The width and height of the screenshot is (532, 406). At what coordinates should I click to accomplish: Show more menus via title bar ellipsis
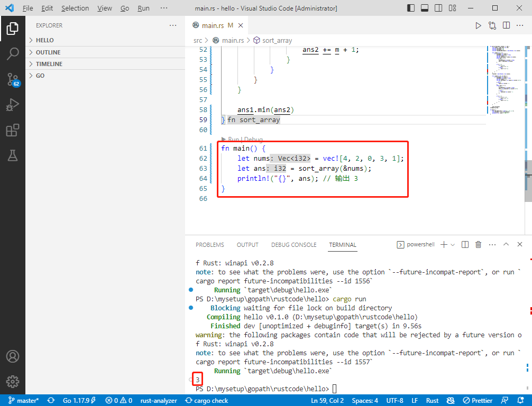(x=164, y=8)
